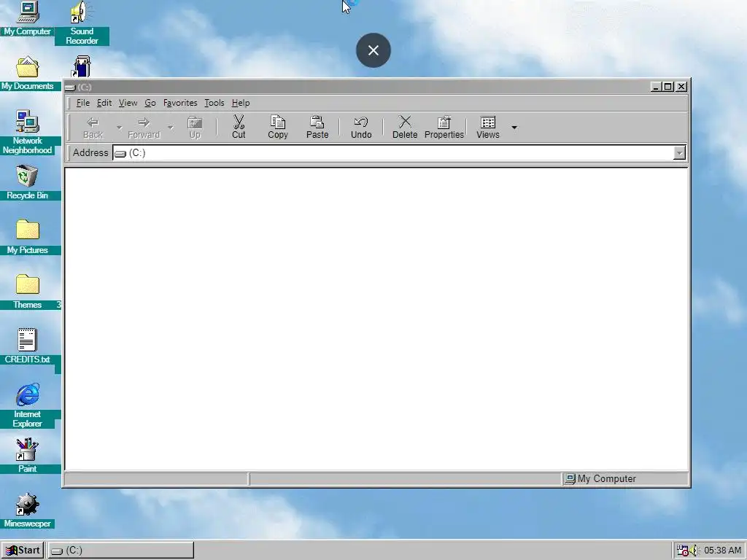The height and width of the screenshot is (560, 747).
Task: Click the Views toolbar icon
Action: (x=488, y=128)
